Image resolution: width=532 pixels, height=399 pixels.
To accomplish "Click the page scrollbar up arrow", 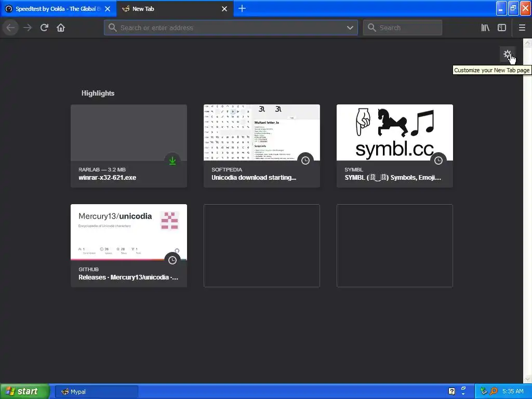I will click(x=527, y=43).
